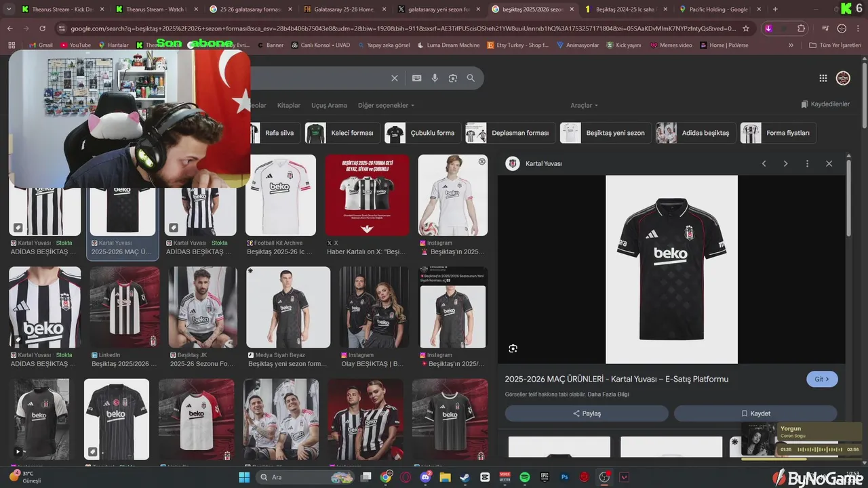Select the Deplasman forması filter chip

click(x=510, y=133)
